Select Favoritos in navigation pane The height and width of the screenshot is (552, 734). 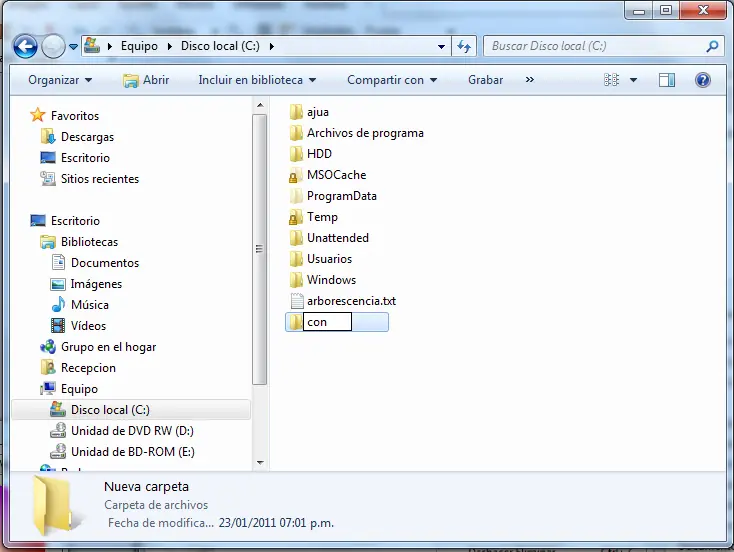coord(74,116)
